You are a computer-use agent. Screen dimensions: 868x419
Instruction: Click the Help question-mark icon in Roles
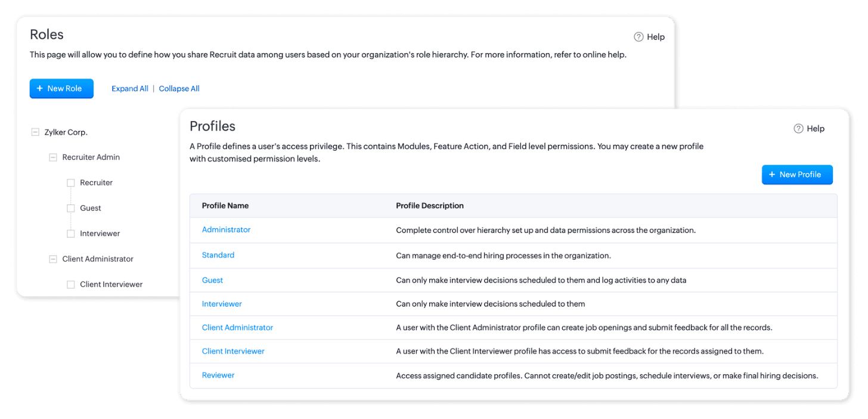click(x=638, y=37)
